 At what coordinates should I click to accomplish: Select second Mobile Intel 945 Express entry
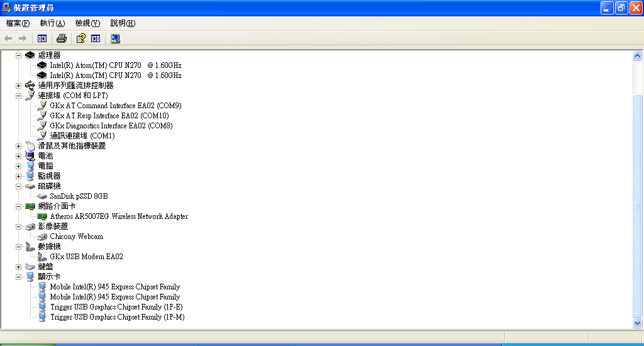click(115, 297)
